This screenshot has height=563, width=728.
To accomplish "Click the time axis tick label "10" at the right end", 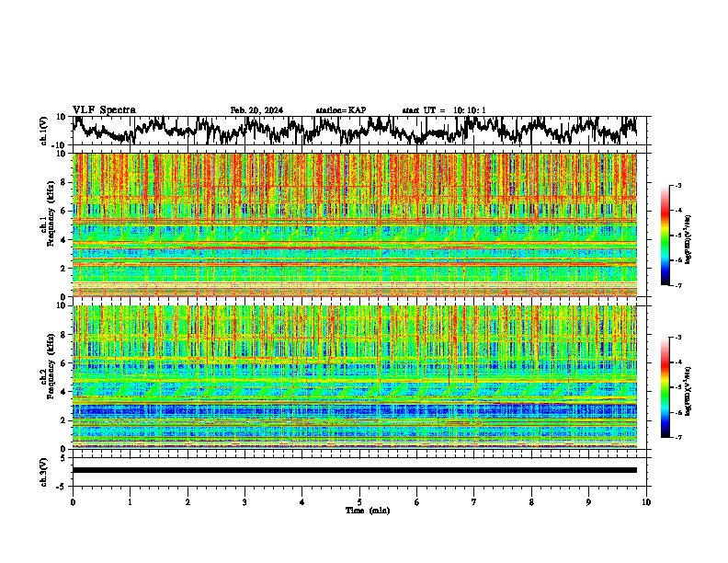I will point(646,502).
